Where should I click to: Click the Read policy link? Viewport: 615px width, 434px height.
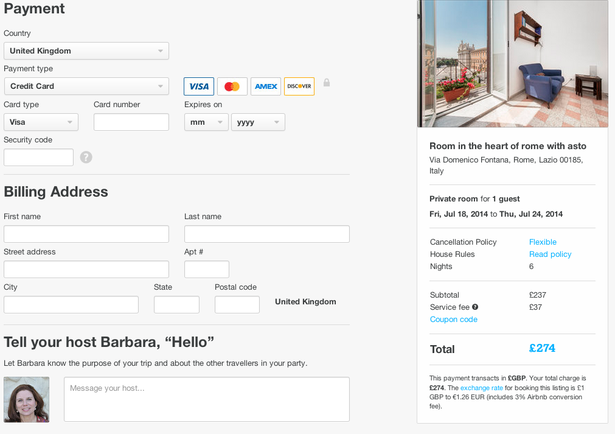coord(550,255)
